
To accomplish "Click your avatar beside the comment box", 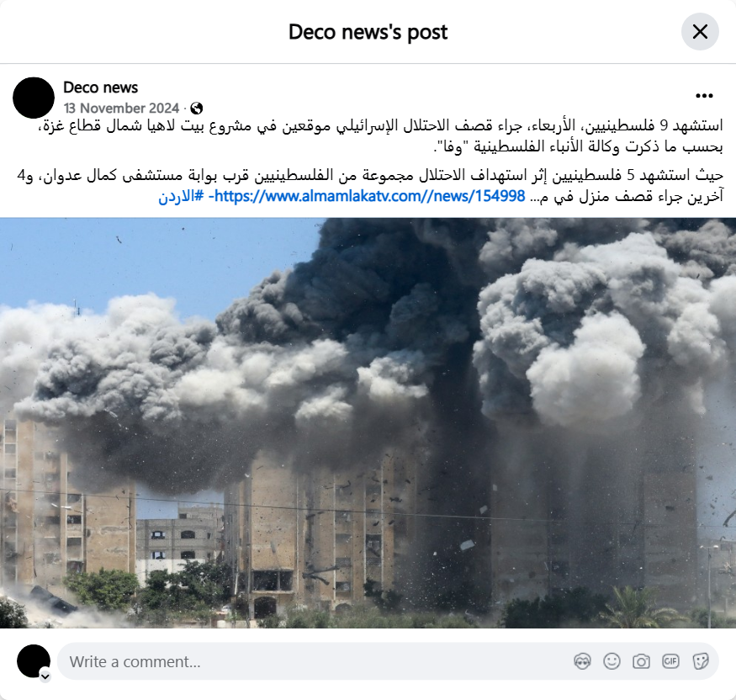I will 34,661.
